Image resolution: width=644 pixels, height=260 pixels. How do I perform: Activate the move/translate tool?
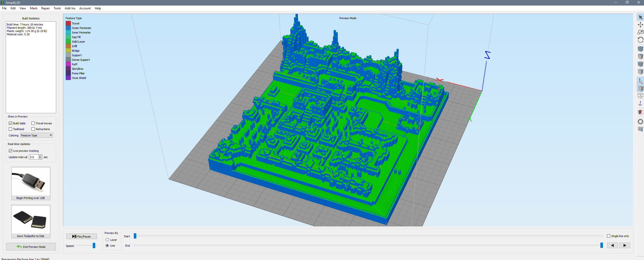point(640,25)
